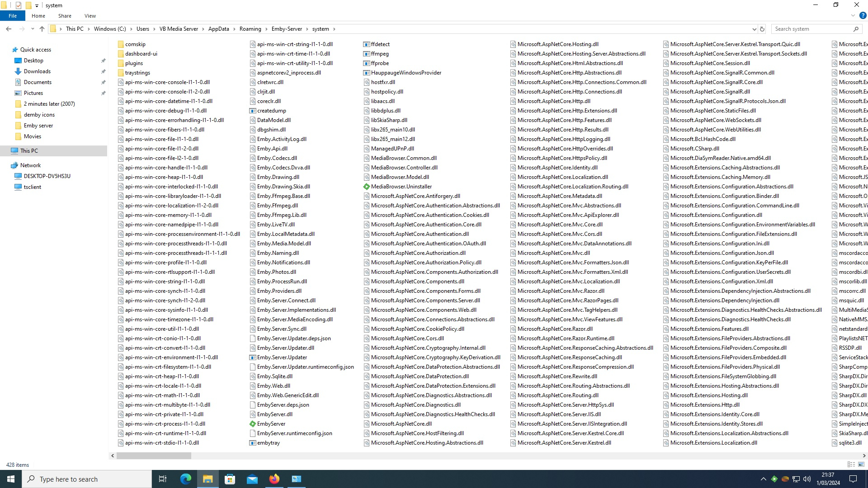Image resolution: width=868 pixels, height=488 pixels.
Task: Open the View ribbon tab
Action: click(90, 16)
